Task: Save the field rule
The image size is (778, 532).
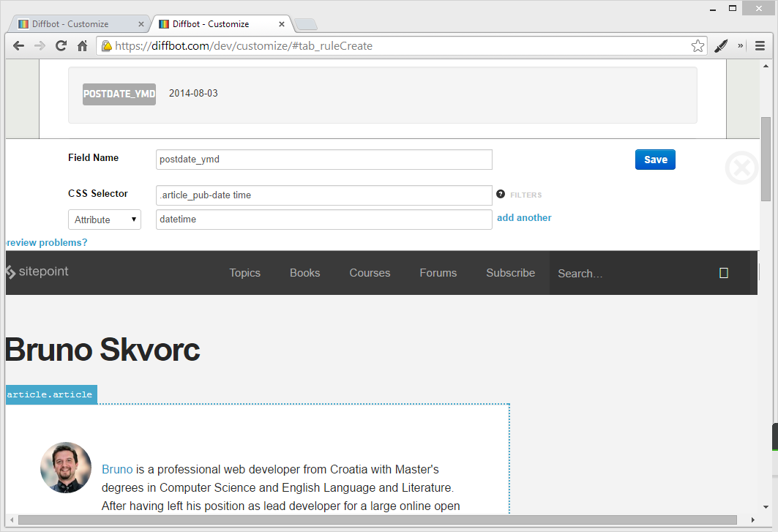Action: 654,160
